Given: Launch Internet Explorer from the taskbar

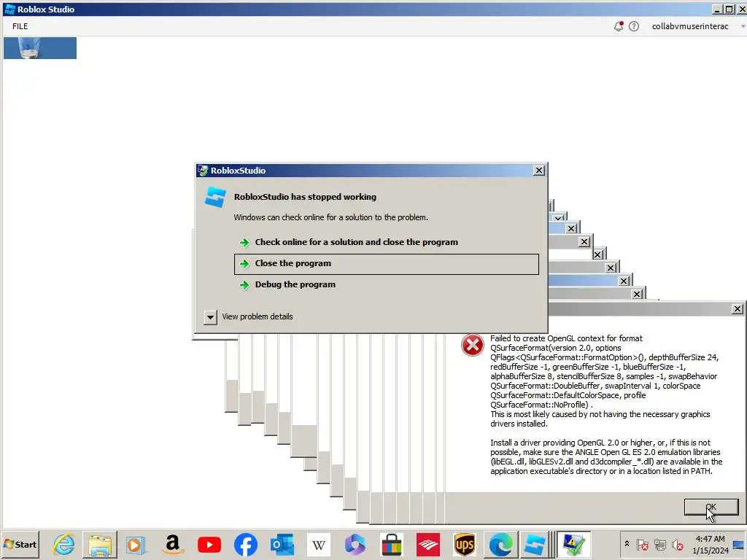Looking at the screenshot, I should click(x=64, y=544).
